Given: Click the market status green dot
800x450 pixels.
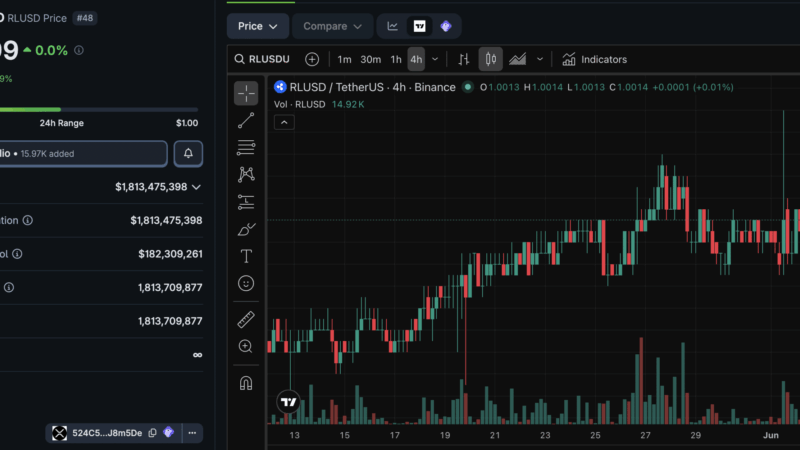Looking at the screenshot, I should pyautogui.click(x=467, y=87).
